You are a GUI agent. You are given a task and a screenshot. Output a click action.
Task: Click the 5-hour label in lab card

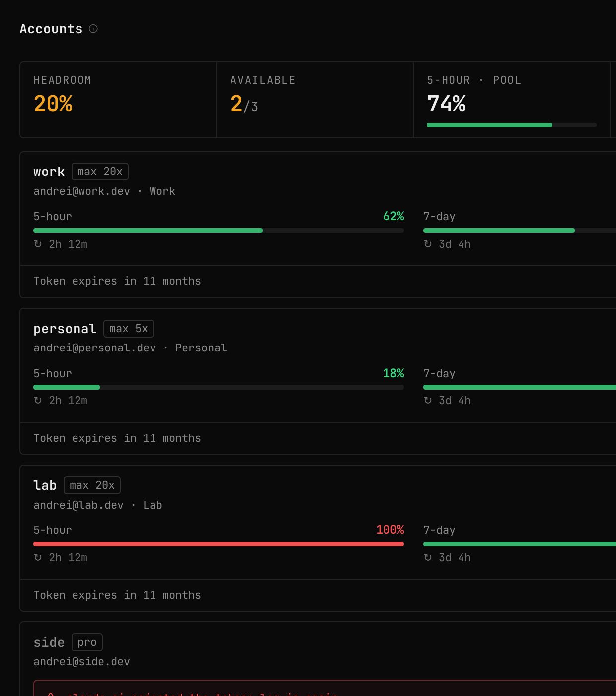click(53, 530)
